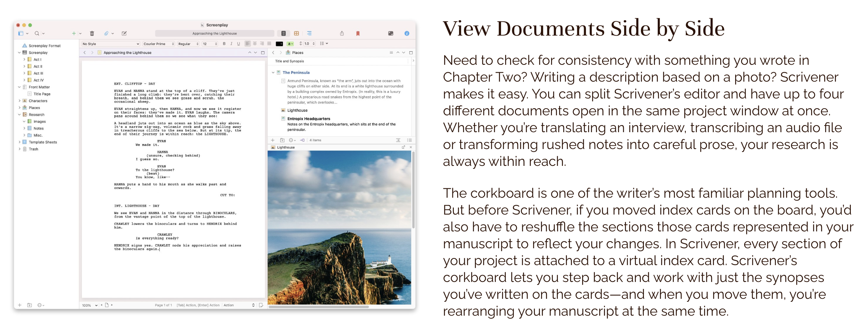The width and height of the screenshot is (868, 334).
Task: Justify text alignment
Action: pos(269,44)
